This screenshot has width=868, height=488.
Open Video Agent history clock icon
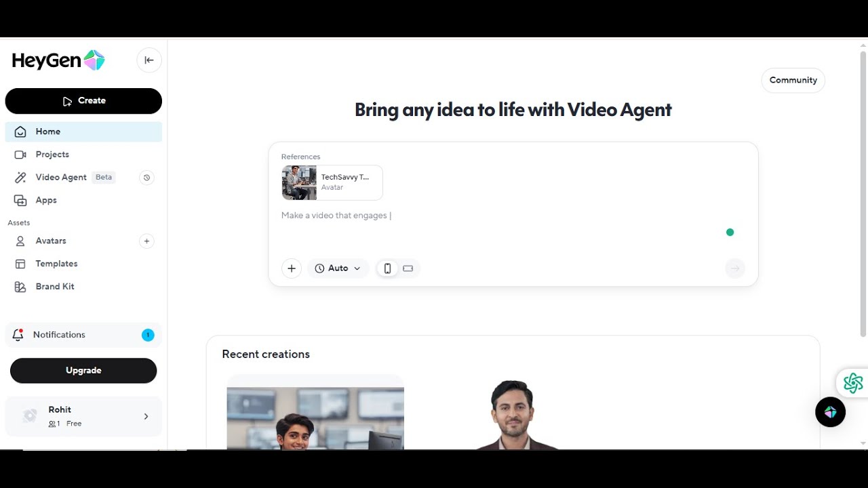[146, 178]
